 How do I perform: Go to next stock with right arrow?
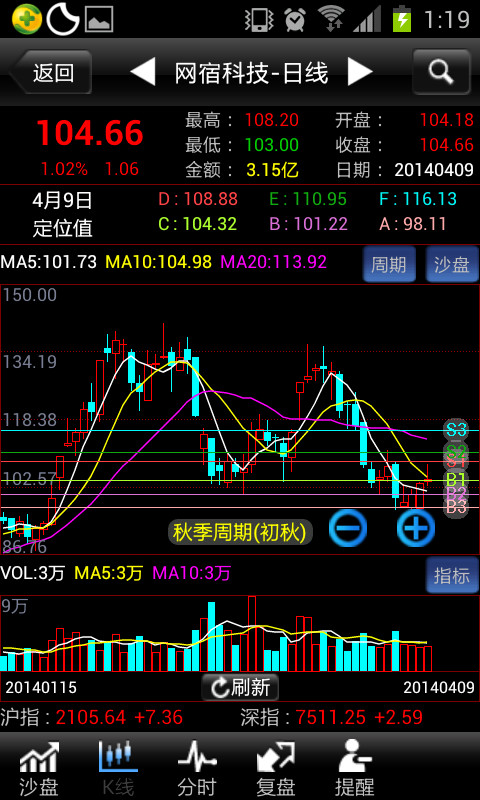click(360, 72)
